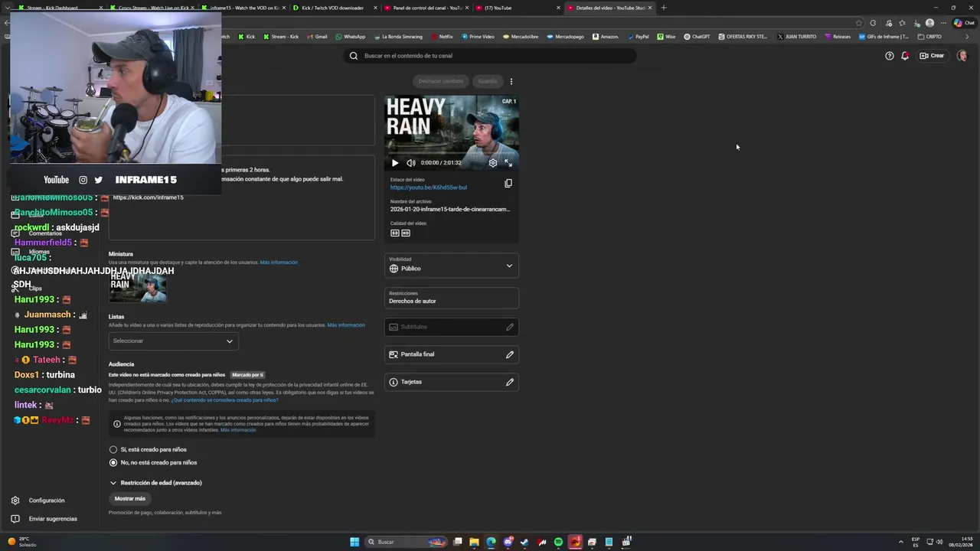
Task: Click the taskbar Buscar search box
Action: 406,542
